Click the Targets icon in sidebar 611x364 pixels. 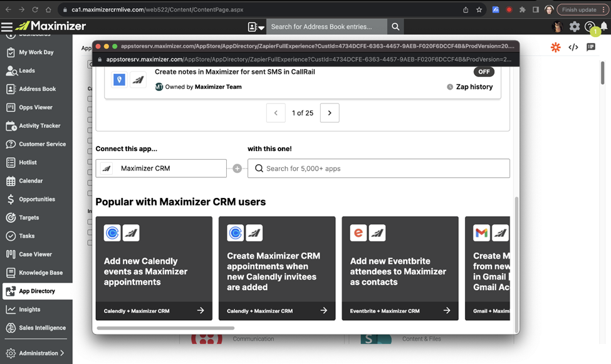tap(11, 217)
